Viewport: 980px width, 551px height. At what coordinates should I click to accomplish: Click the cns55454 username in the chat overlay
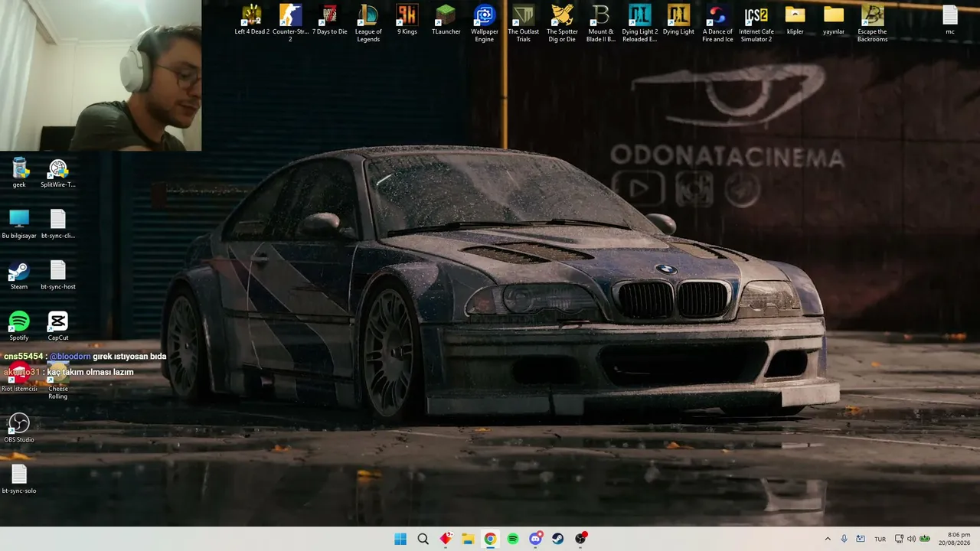[23, 357]
